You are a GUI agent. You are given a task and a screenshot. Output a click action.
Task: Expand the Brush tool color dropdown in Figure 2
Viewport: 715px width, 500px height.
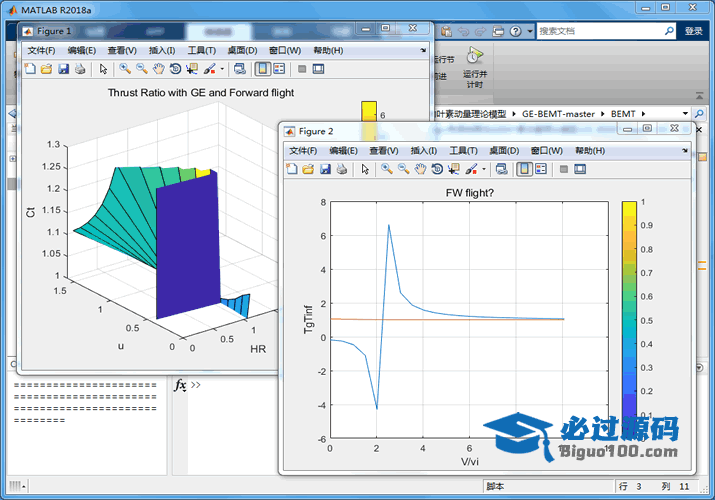coord(484,169)
